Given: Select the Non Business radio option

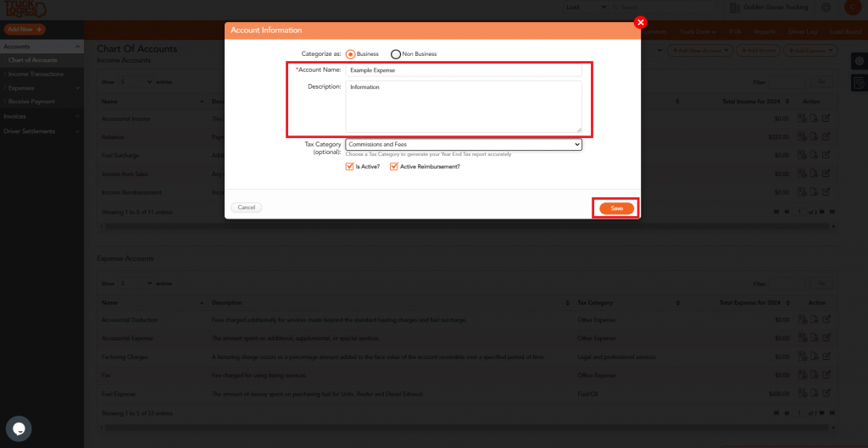Looking at the screenshot, I should pyautogui.click(x=395, y=54).
